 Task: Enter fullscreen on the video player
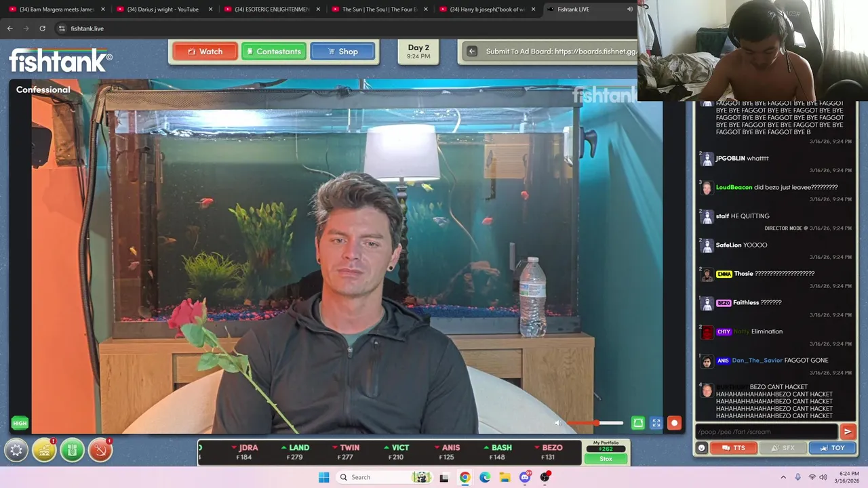click(656, 423)
